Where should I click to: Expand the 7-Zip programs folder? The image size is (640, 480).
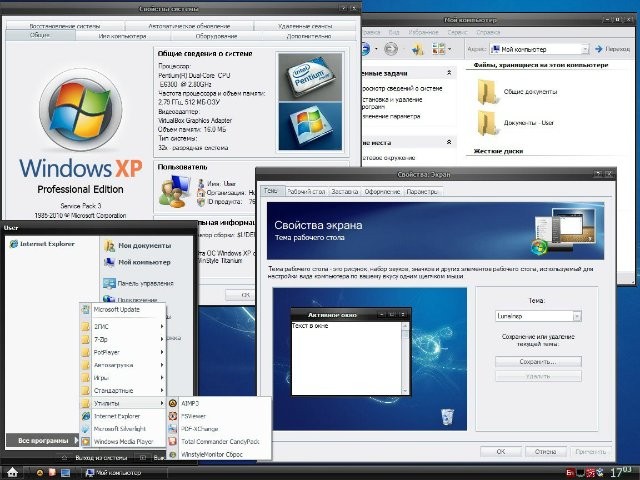123,339
